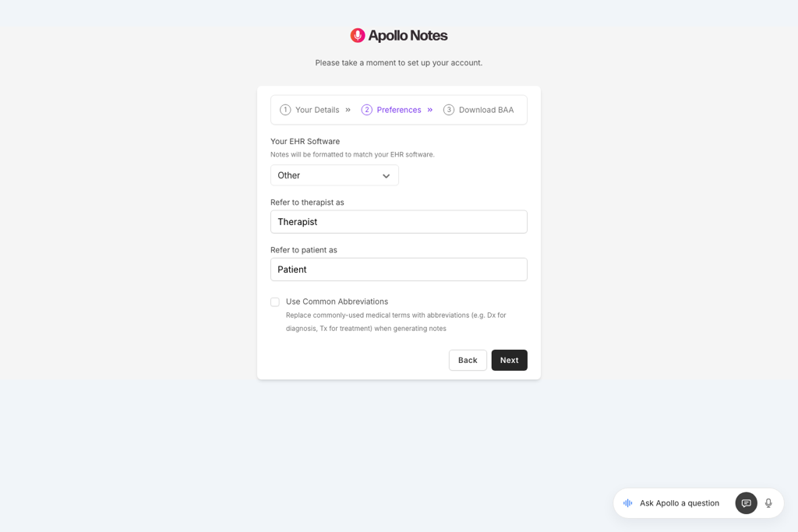Screen dimensions: 798x532
Task: Click the Ask Apollo a question prompt
Action: [680, 503]
